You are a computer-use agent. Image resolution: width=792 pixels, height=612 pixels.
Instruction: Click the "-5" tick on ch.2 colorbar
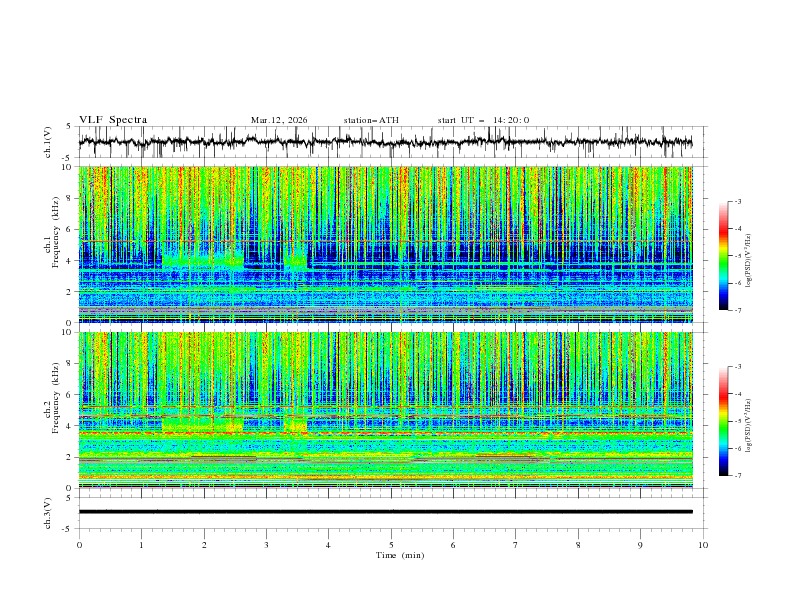[x=737, y=421]
